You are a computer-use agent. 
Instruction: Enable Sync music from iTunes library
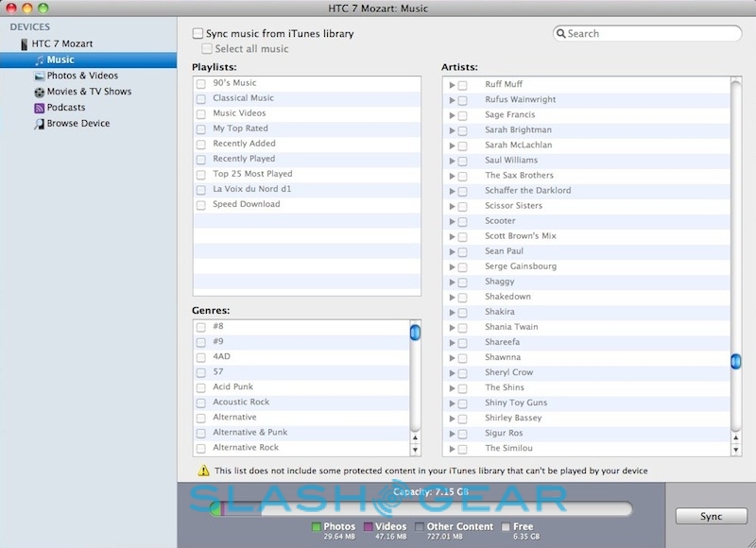(198, 34)
